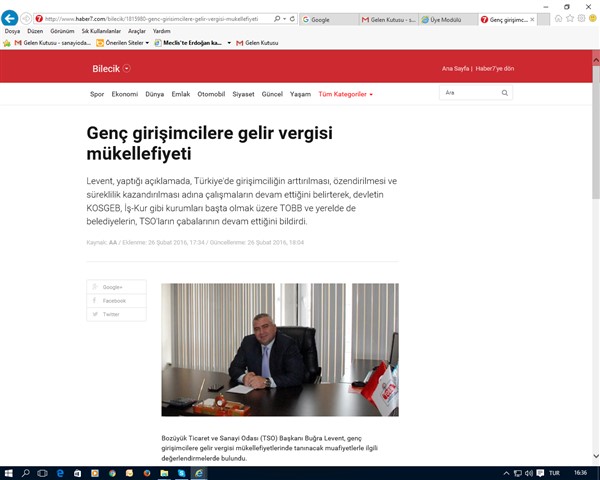600x480 pixels.
Task: Open Task View on the taskbar
Action: click(x=42, y=473)
